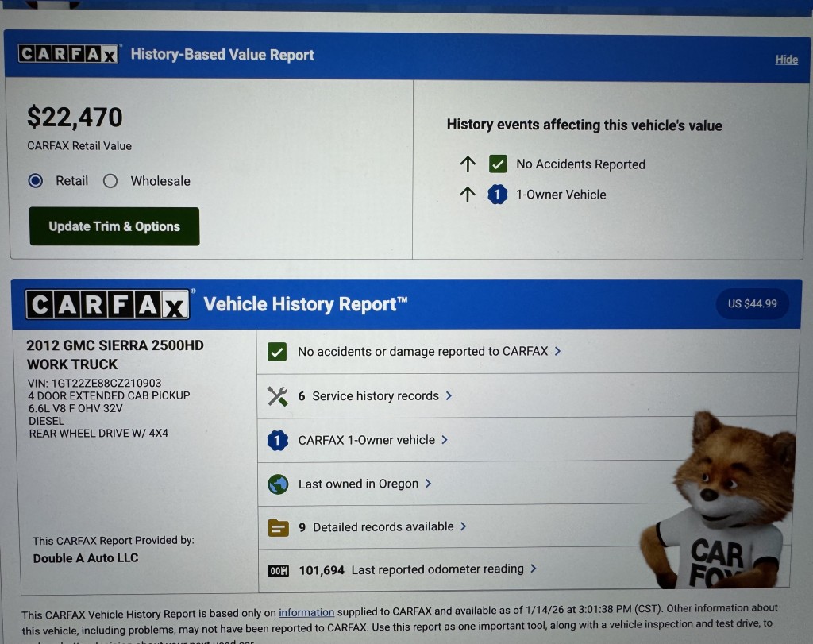This screenshot has height=644, width=813.
Task: Expand No accidents or damage reported chevron
Action: coord(557,351)
